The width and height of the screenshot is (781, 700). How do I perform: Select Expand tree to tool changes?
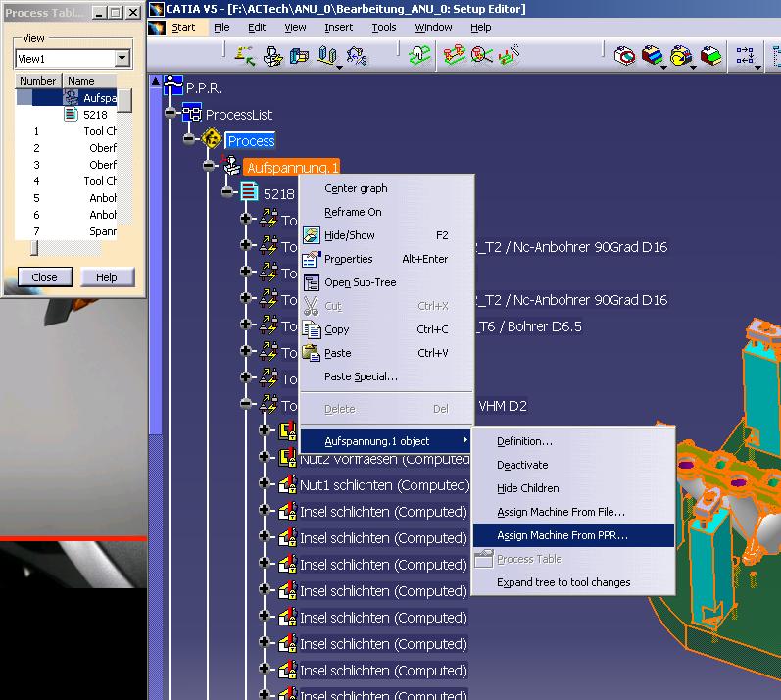pos(573,582)
